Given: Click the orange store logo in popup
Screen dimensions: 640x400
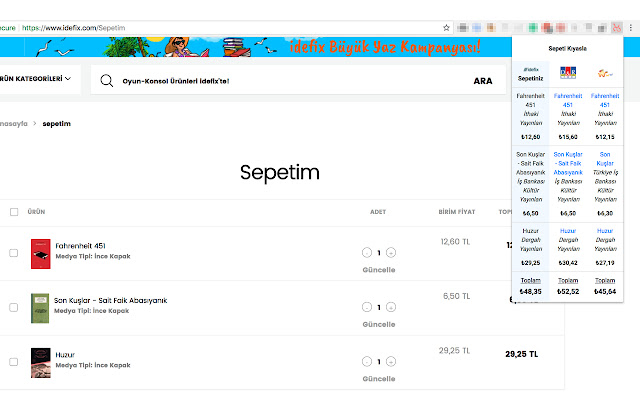Looking at the screenshot, I should click(x=605, y=73).
